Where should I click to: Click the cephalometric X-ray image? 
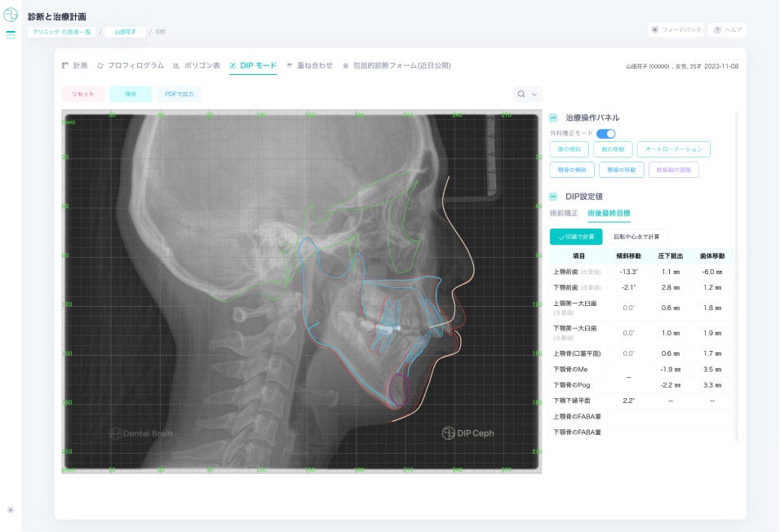301,291
